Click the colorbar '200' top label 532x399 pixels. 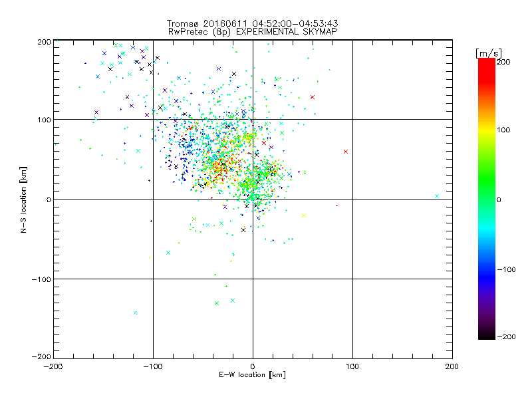coord(503,62)
